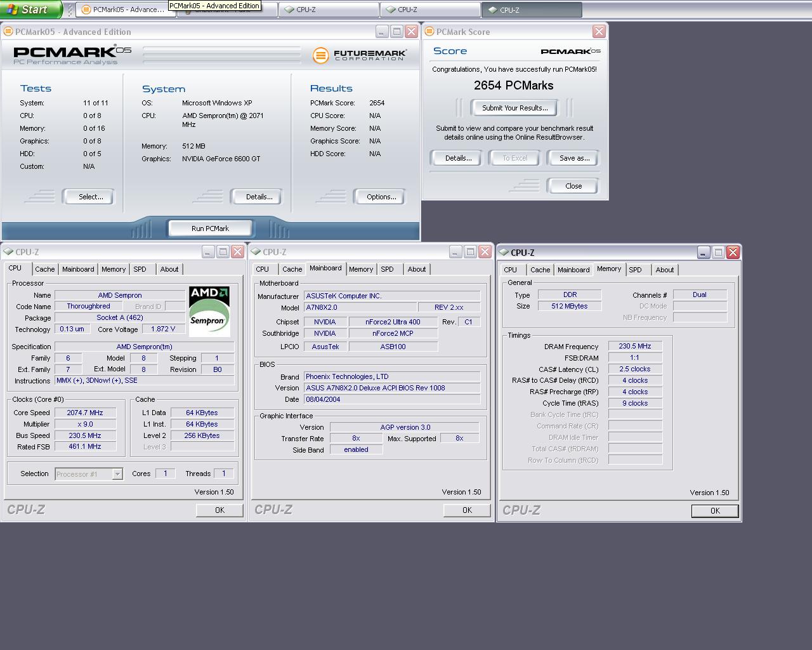Image resolution: width=812 pixels, height=650 pixels.
Task: Click the Multiplier x 9.0 value
Action: [85, 424]
